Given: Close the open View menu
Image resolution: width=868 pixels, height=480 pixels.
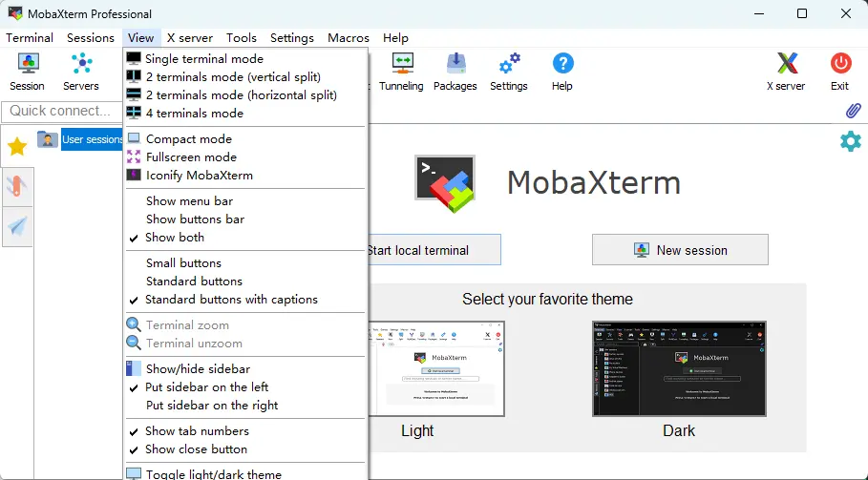Looking at the screenshot, I should (140, 37).
